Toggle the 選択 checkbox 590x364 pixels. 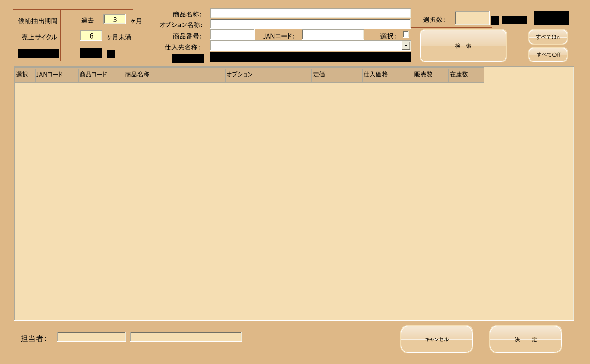click(406, 34)
